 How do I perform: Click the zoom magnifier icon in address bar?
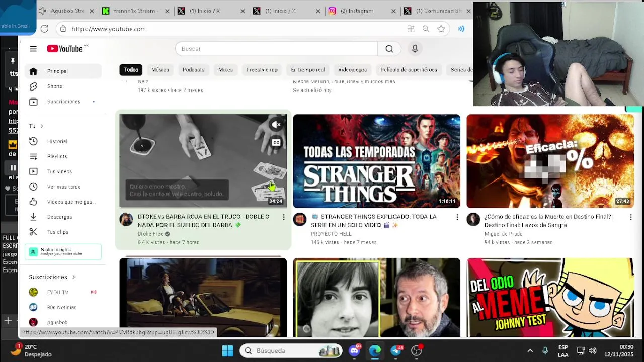tap(426, 29)
